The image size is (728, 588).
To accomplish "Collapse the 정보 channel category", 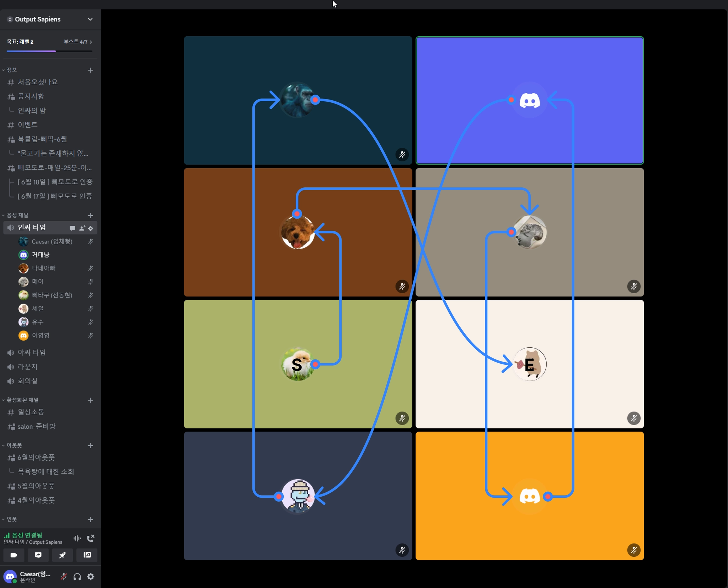I will [x=11, y=70].
